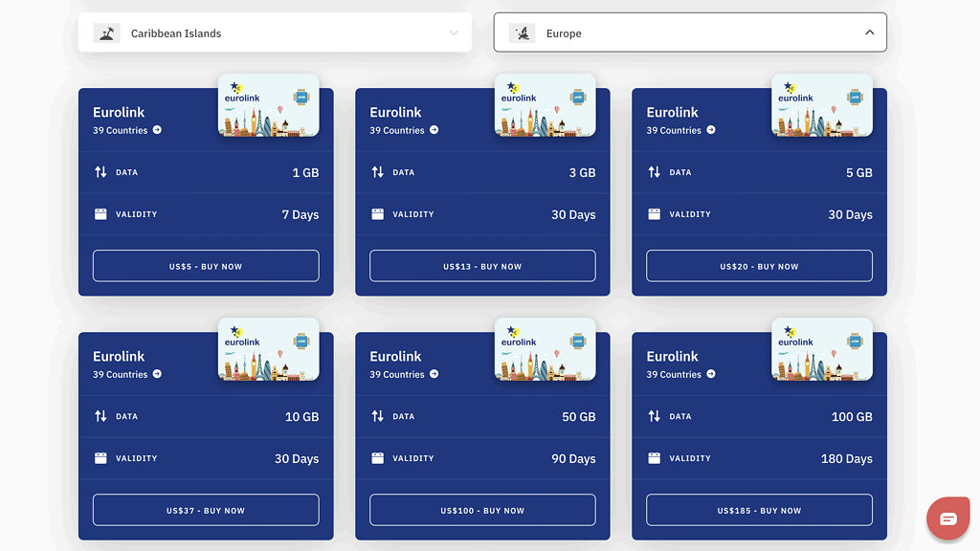The width and height of the screenshot is (980, 551).
Task: Show the 39 countries arrow on the 5 GB card
Action: [711, 130]
